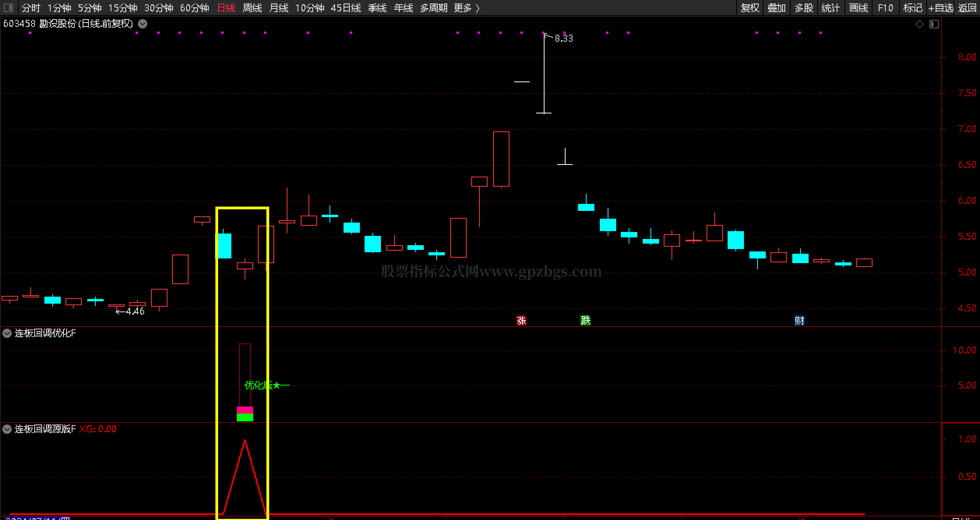Click the 4.46 low price label

(x=135, y=311)
